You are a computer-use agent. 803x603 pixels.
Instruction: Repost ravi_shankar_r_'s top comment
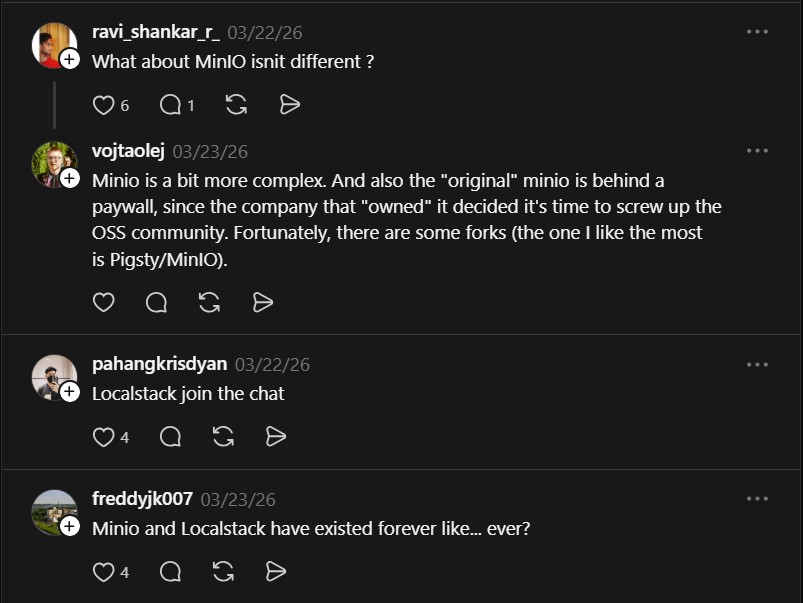click(236, 105)
